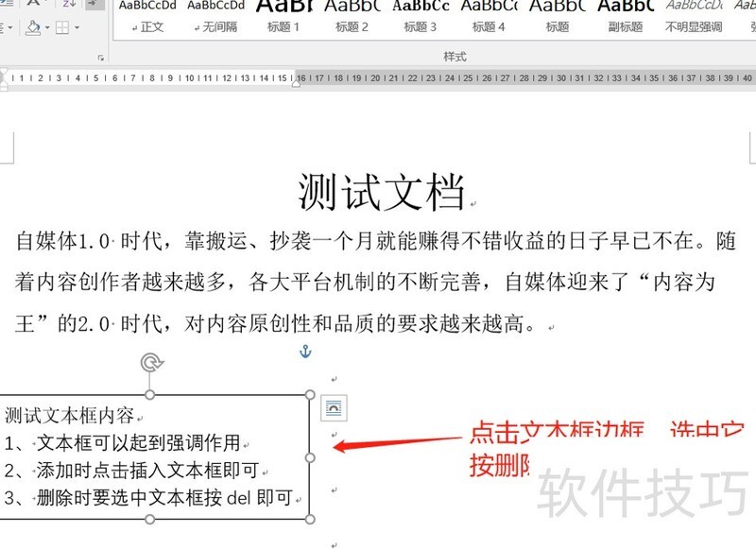Open the shading color dropdown arrow

pyautogui.click(x=46, y=27)
